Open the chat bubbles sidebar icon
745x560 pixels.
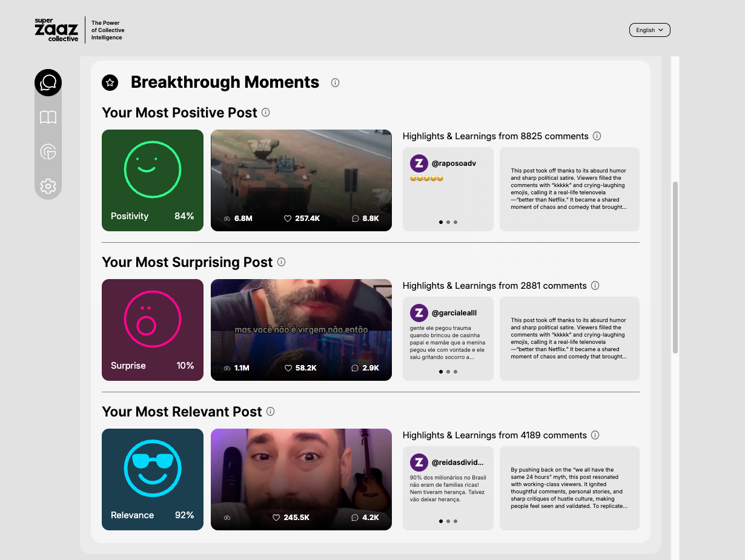point(48,83)
